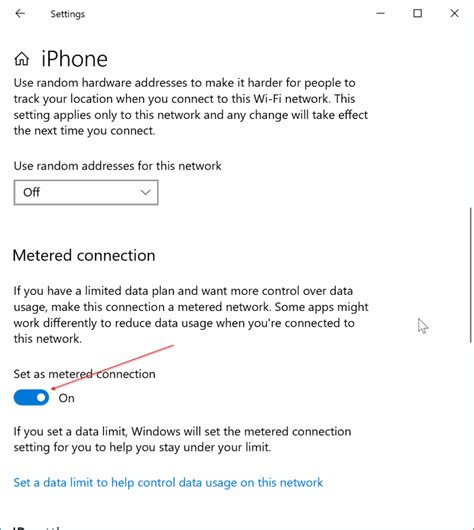Select the iPhone page heading
The height and width of the screenshot is (530, 474).
[74, 59]
